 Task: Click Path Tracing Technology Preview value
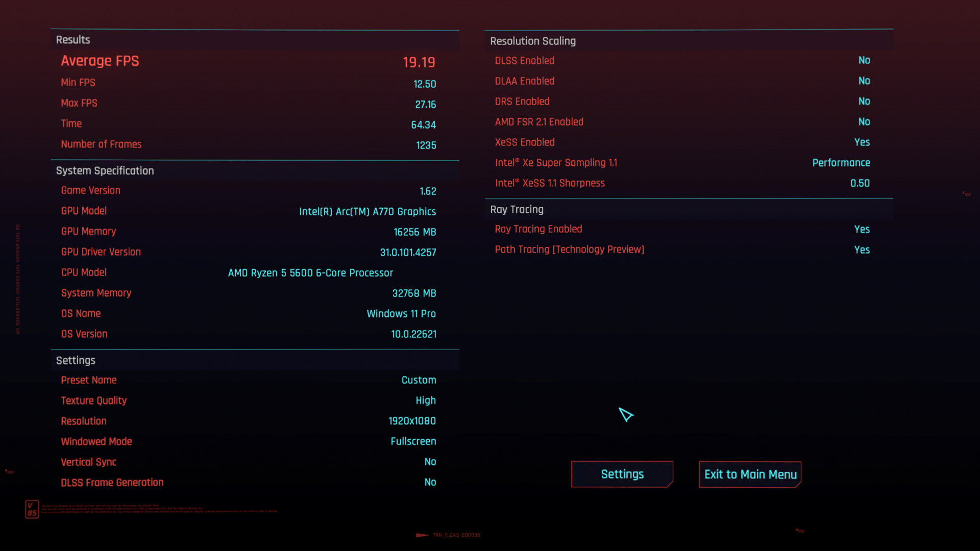click(862, 250)
